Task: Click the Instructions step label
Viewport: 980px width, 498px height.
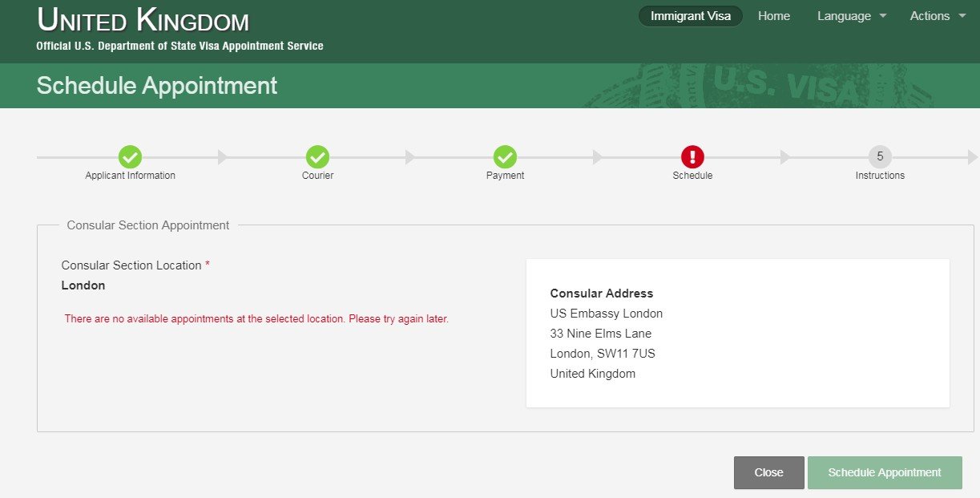Action: pos(880,176)
